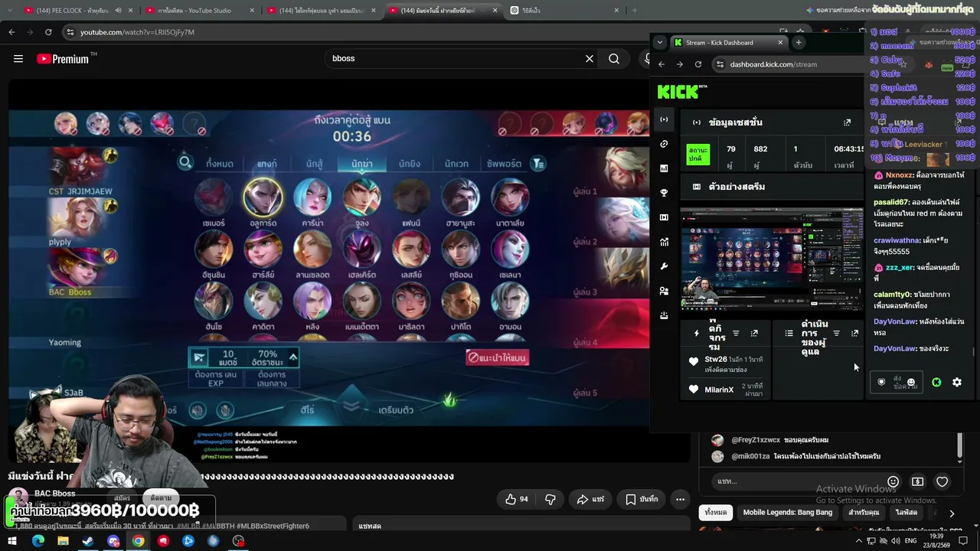The height and width of the screenshot is (551, 980).
Task: Open the analytics graph icon in Kick sidebar
Action: pyautogui.click(x=664, y=242)
